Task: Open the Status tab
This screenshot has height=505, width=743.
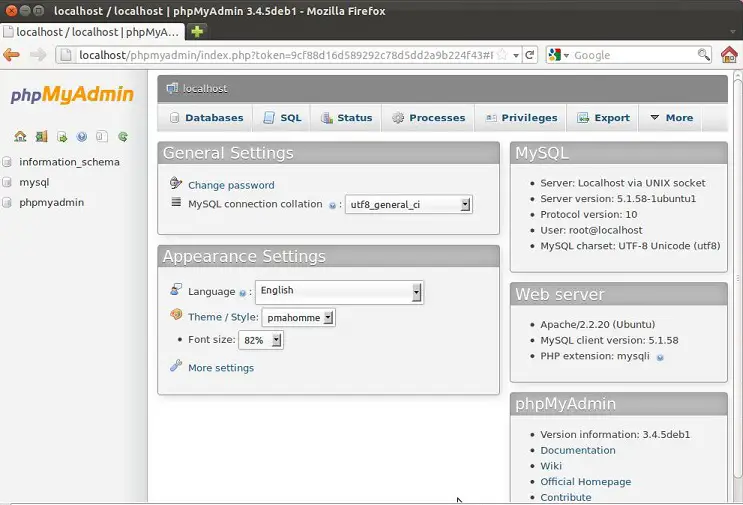Action: [x=346, y=117]
